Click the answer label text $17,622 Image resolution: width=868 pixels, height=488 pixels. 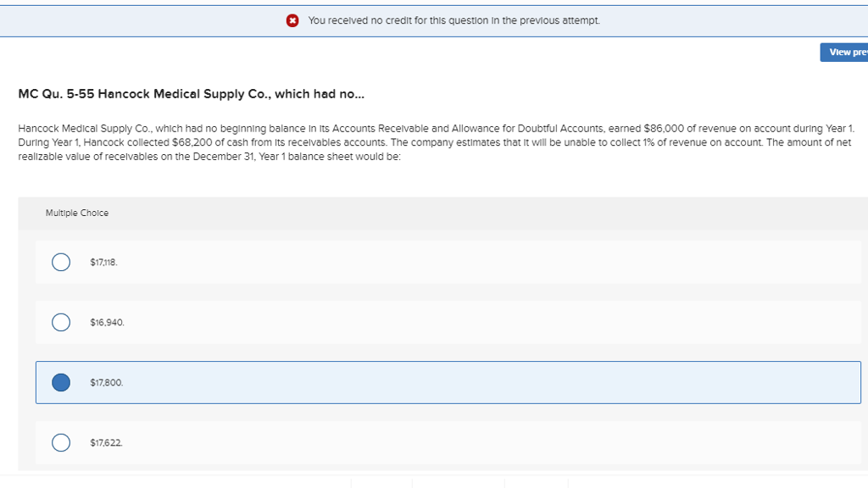[x=105, y=442]
